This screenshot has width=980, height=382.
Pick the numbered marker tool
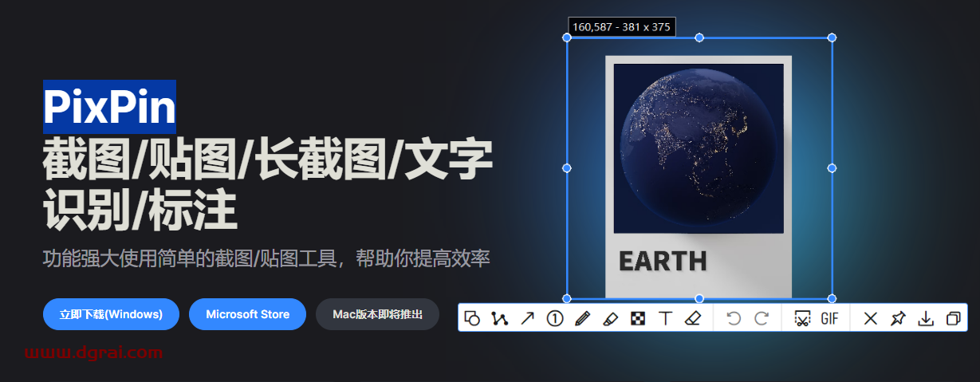coord(555,318)
